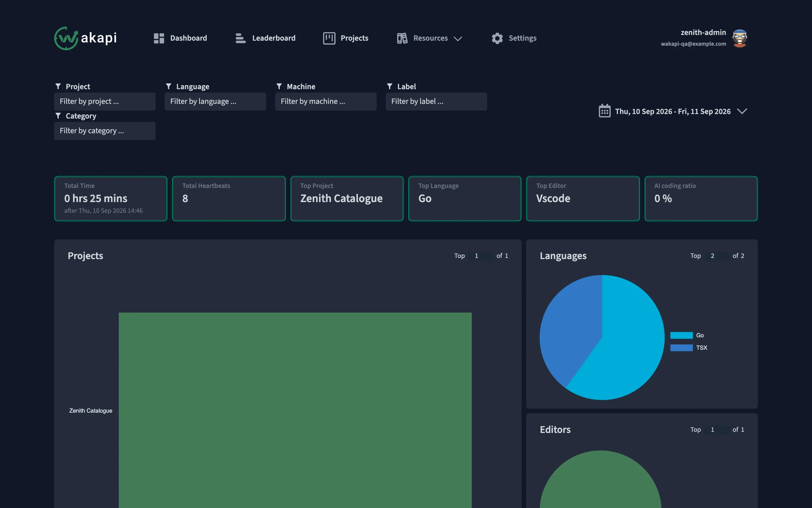The image size is (812, 508).
Task: Click the Projects board icon
Action: coord(329,38)
